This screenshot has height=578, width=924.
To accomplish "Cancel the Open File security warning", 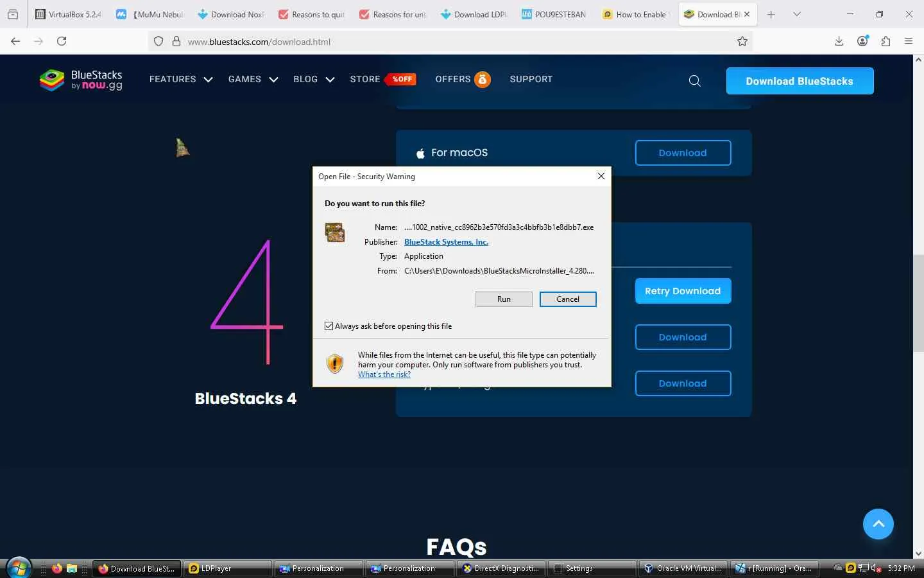I will 568,299.
